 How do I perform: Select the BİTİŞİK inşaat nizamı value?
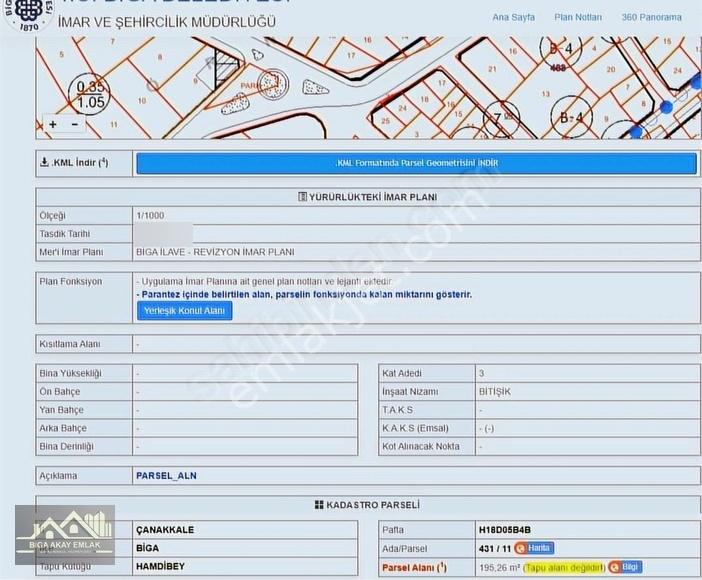[495, 392]
